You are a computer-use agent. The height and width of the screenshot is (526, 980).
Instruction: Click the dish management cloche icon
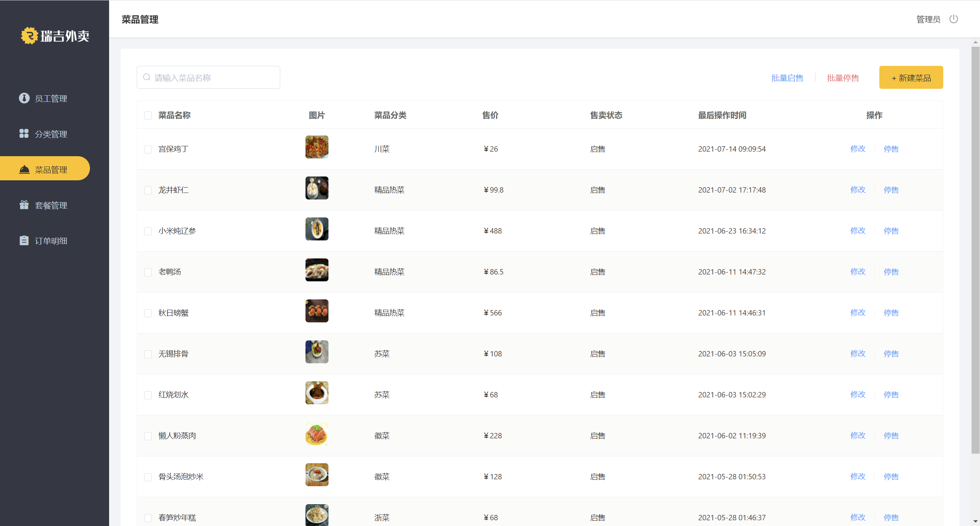(24, 169)
